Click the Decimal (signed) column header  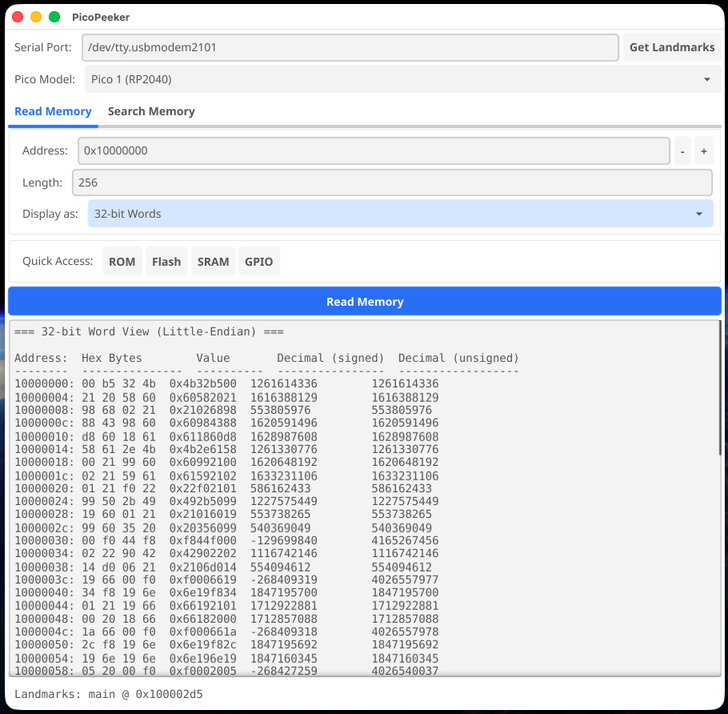point(330,358)
